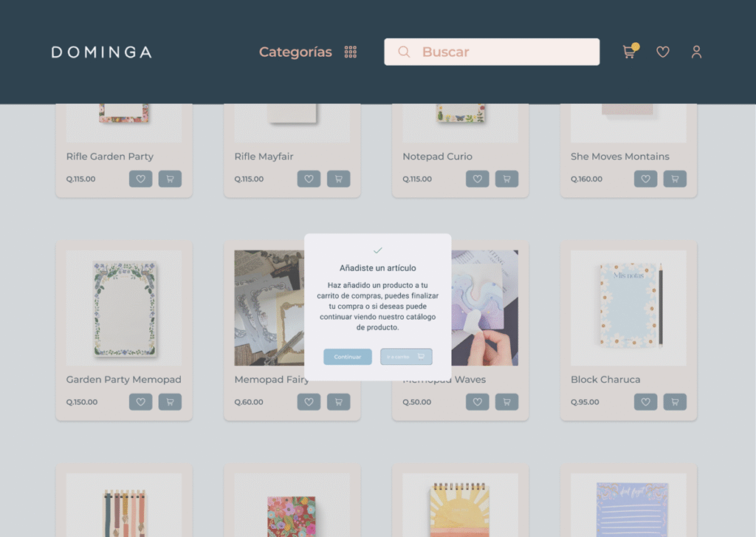This screenshot has width=756, height=537.
Task: Add Block Charuca to cart
Action: click(x=675, y=402)
